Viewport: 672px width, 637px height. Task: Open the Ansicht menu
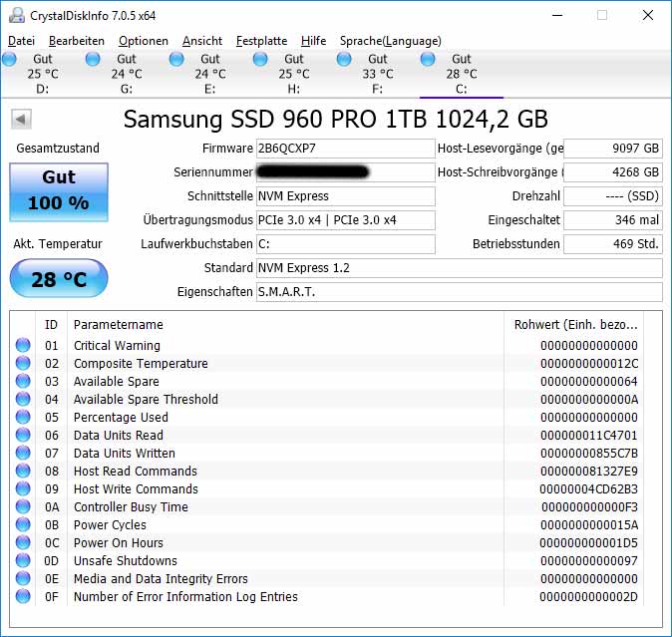tap(202, 41)
